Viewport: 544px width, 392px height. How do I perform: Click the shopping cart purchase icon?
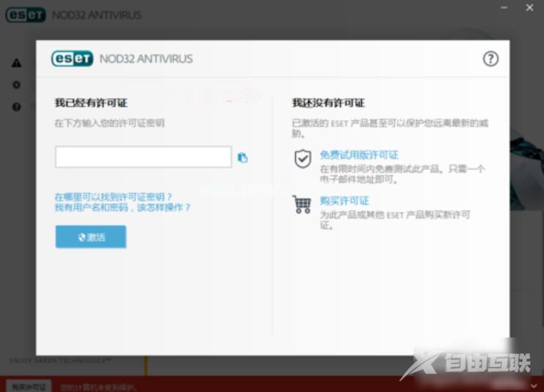point(302,204)
